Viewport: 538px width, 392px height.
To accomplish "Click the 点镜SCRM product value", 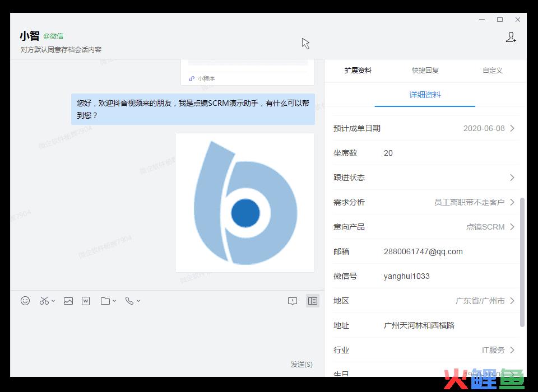I will coord(485,227).
